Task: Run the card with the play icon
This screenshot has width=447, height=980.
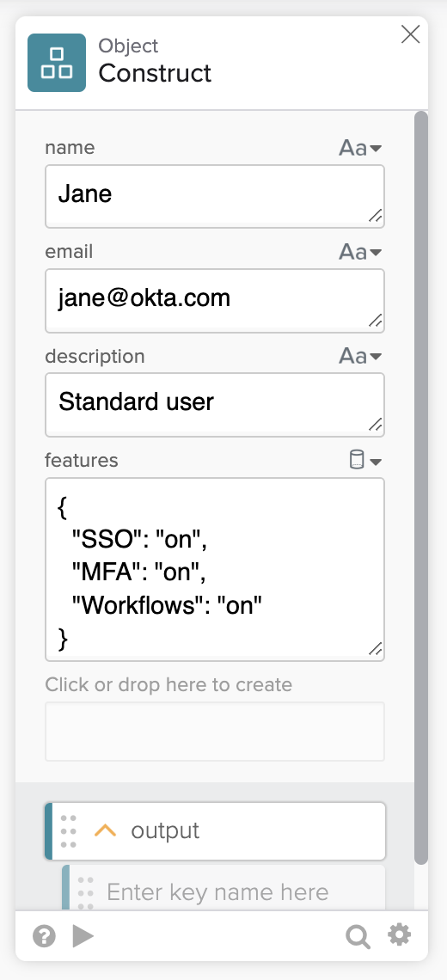Action: coord(83,936)
